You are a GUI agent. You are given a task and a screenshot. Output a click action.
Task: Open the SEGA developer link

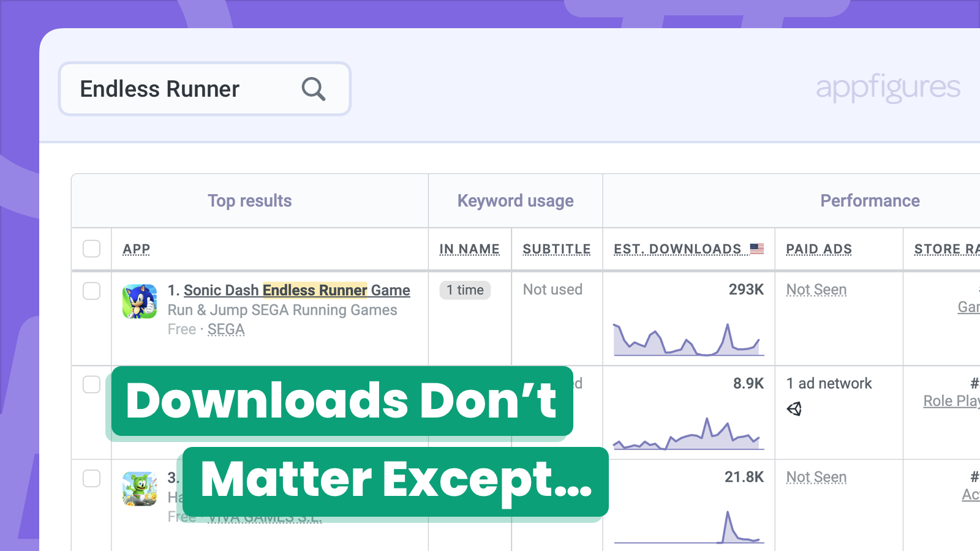pyautogui.click(x=226, y=329)
